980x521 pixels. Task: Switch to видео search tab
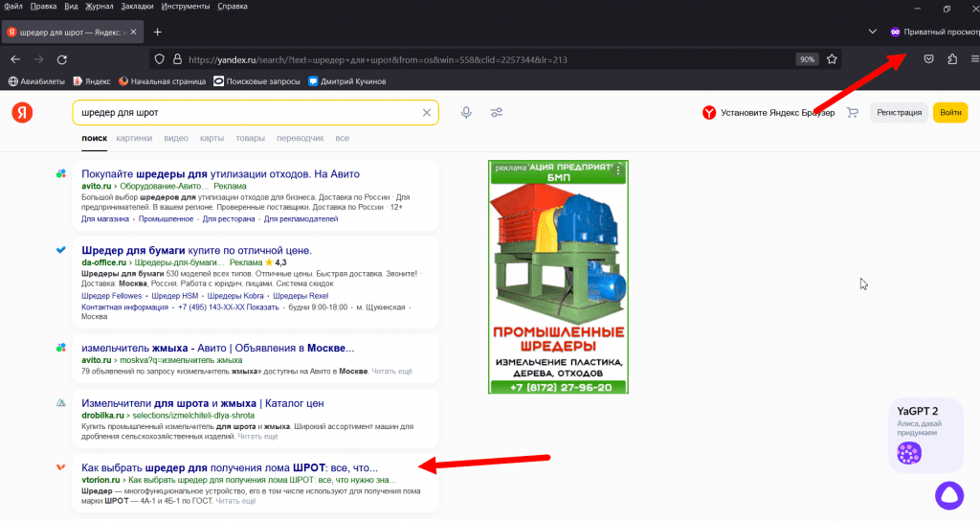tap(176, 138)
